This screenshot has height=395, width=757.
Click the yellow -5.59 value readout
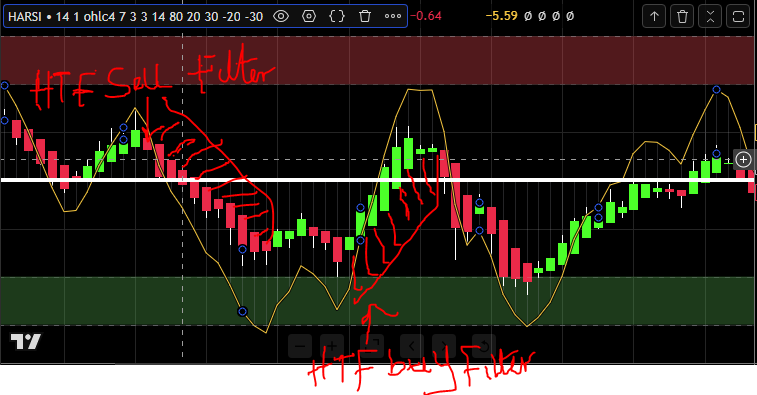click(x=501, y=16)
